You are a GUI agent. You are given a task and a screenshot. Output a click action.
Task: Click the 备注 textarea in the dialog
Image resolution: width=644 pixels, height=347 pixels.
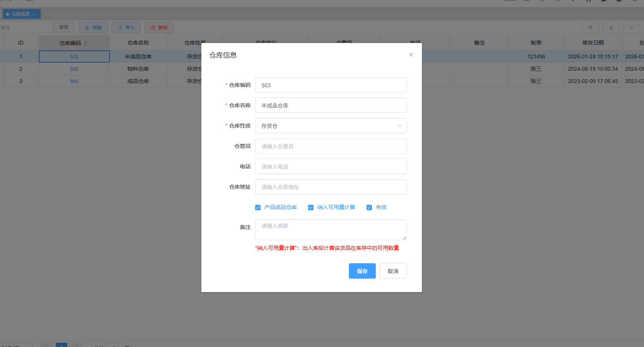pyautogui.click(x=330, y=229)
